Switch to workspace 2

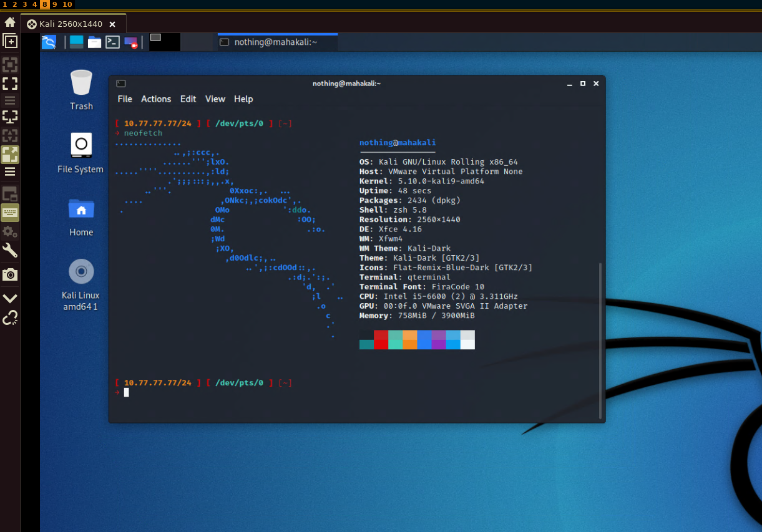[15, 4]
